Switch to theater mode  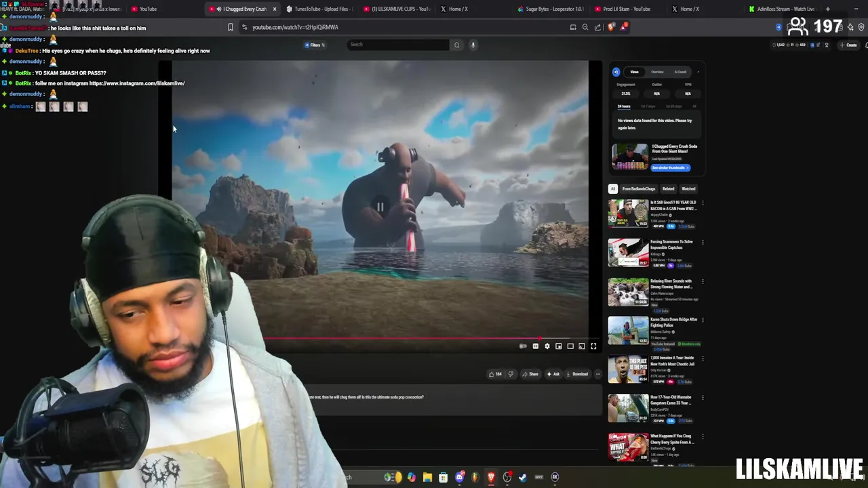pyautogui.click(x=570, y=346)
